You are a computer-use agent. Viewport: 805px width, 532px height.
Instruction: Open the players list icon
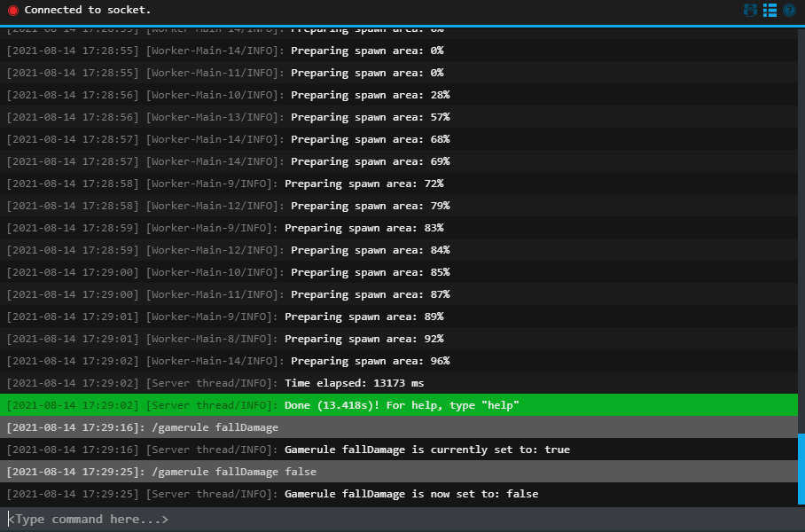click(x=750, y=11)
